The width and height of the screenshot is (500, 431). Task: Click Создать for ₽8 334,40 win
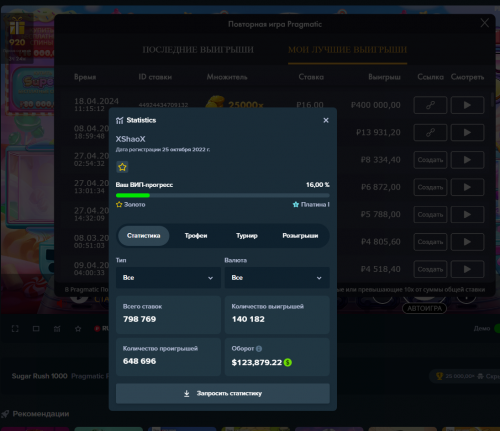point(430,160)
